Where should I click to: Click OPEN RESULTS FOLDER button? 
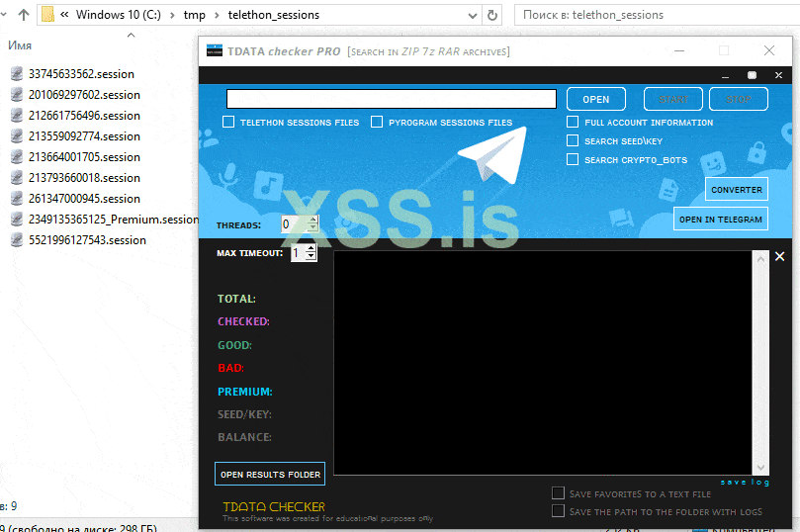click(x=270, y=474)
